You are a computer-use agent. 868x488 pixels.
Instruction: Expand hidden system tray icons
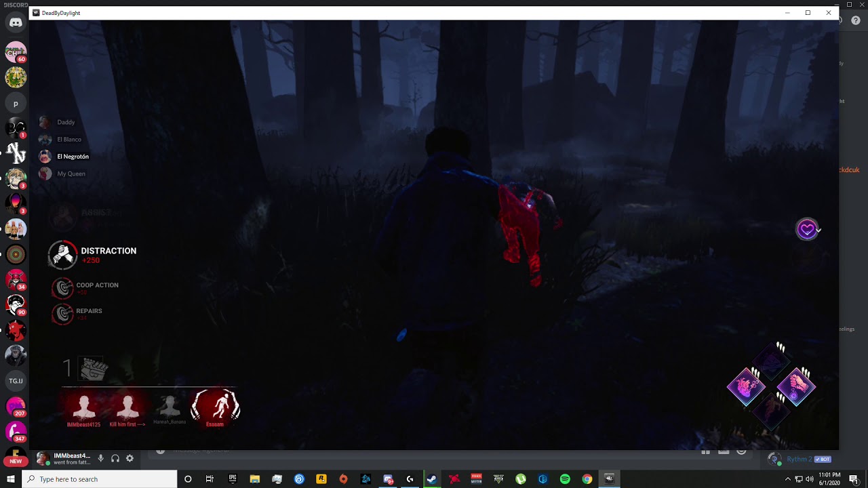click(x=787, y=479)
